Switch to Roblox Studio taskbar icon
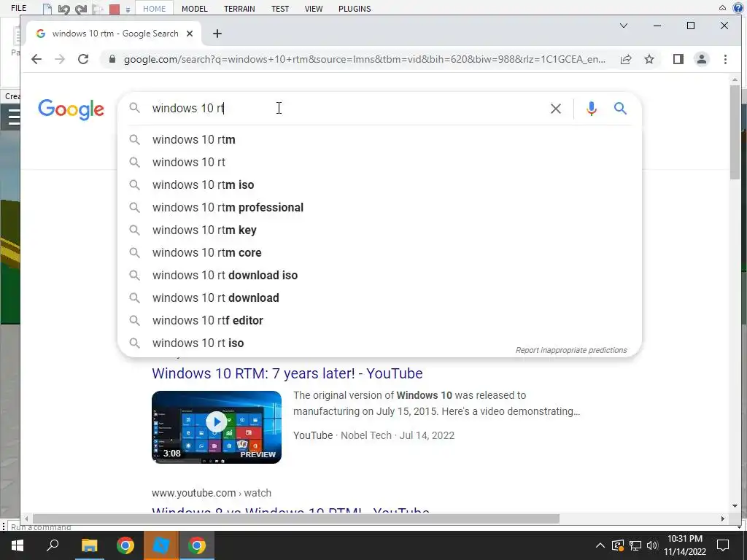Image resolution: width=747 pixels, height=560 pixels. (x=161, y=545)
